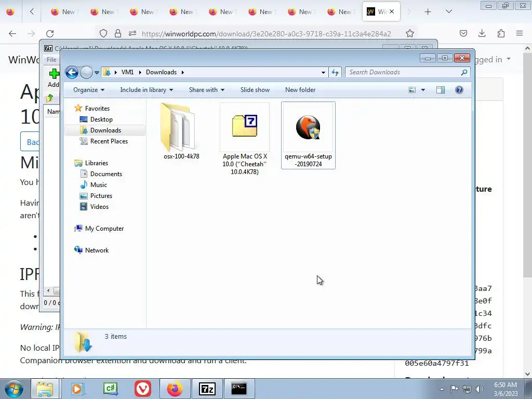
Task: Open tracking protection shield
Action: pyautogui.click(x=103, y=33)
